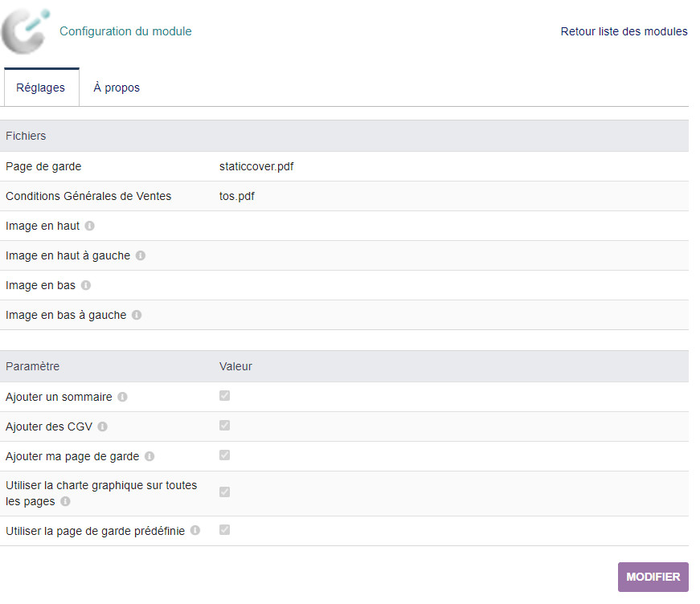Click info icon beside Image en haut à gauche
700x604 pixels.
[141, 256]
